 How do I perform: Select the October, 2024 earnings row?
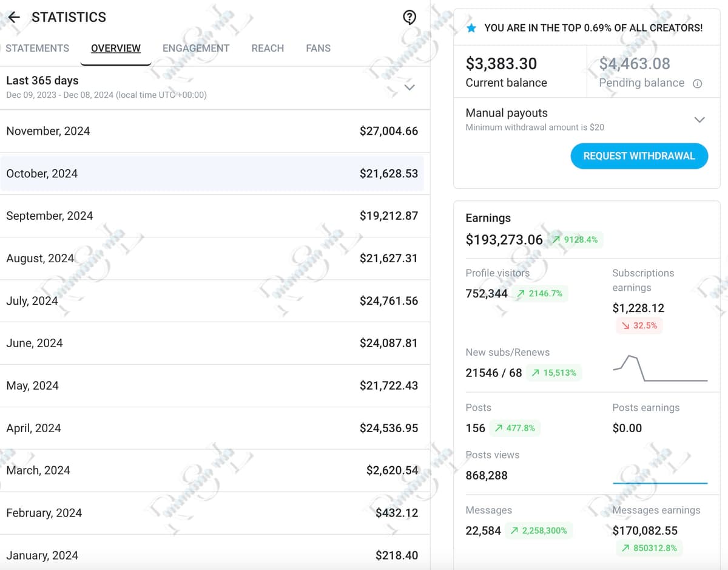click(215, 173)
